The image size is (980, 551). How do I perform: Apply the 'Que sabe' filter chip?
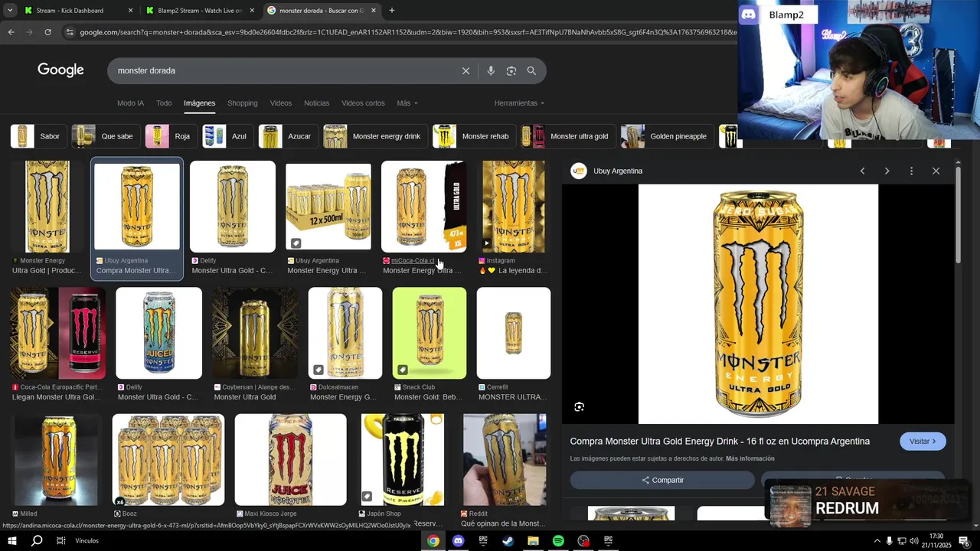pyautogui.click(x=105, y=136)
